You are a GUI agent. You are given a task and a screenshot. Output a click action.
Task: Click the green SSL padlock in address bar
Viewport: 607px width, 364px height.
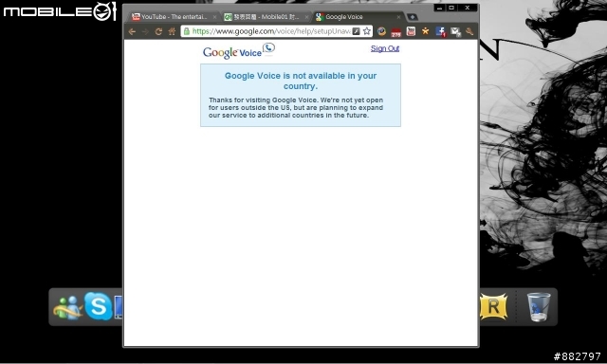pos(187,31)
